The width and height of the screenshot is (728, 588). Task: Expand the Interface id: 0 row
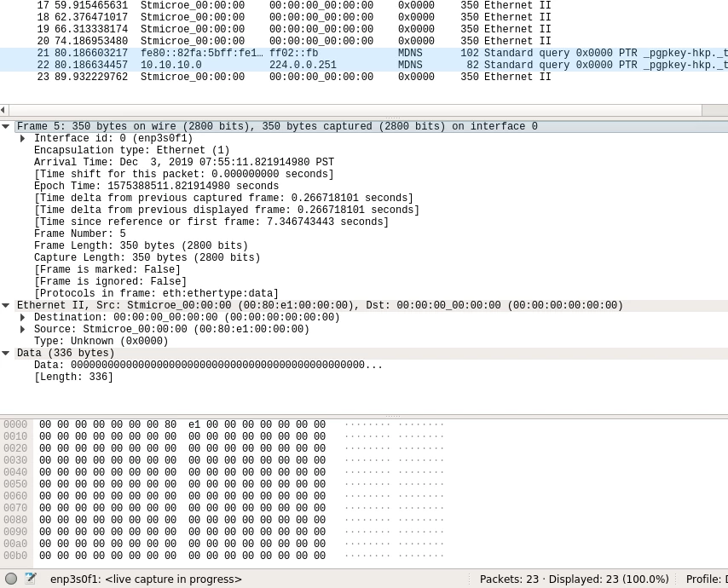(x=22, y=138)
